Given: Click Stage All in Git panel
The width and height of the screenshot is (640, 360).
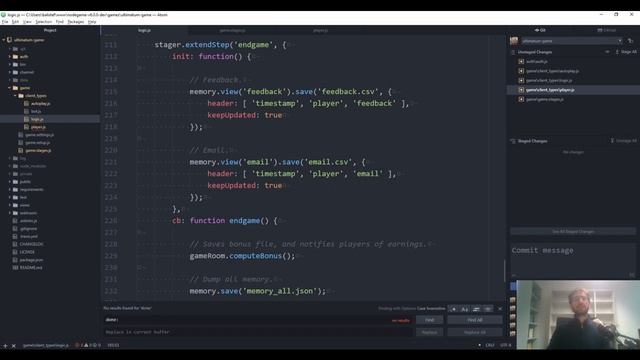Looking at the screenshot, I should 626,52.
